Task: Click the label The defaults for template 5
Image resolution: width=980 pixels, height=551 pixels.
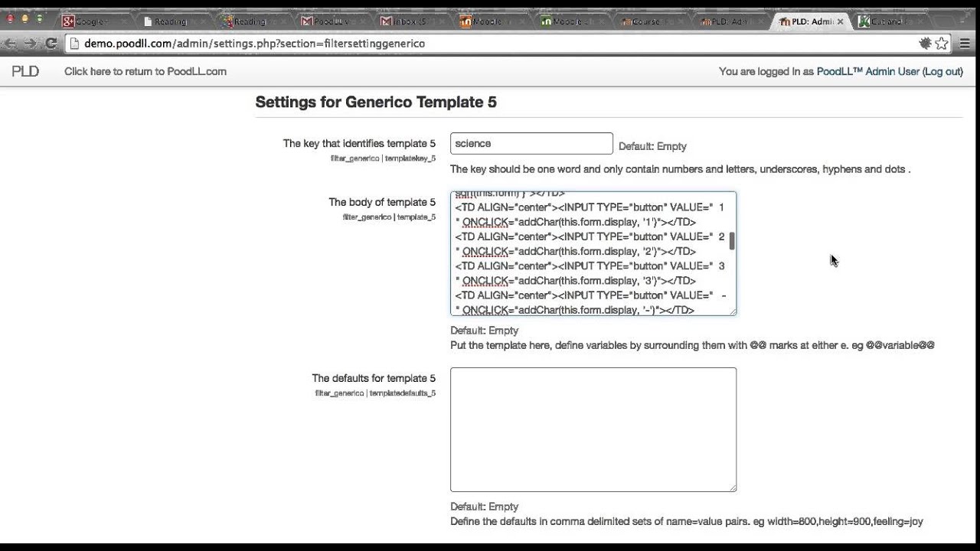Action: pos(374,378)
